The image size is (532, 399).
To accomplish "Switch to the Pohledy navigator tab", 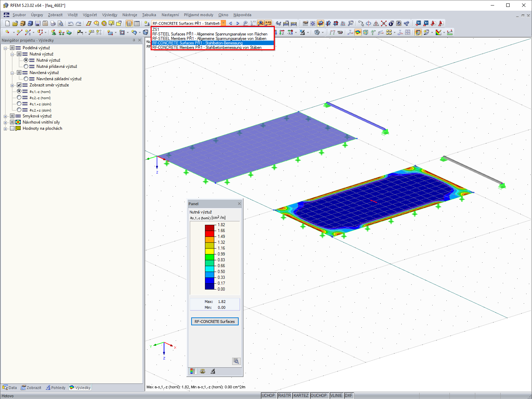I will pyautogui.click(x=56, y=388).
